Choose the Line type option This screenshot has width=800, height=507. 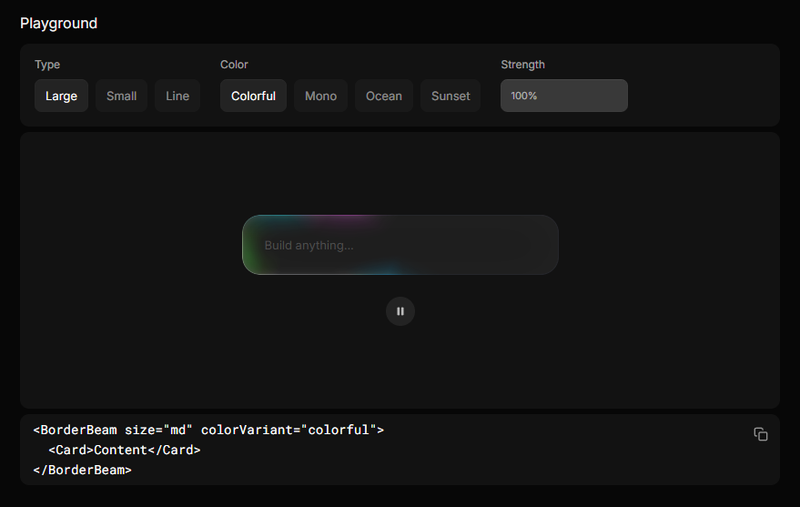click(178, 96)
